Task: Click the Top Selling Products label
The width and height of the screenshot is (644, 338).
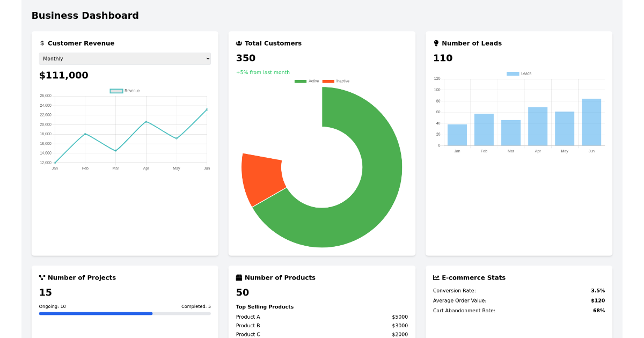Action: click(265, 306)
